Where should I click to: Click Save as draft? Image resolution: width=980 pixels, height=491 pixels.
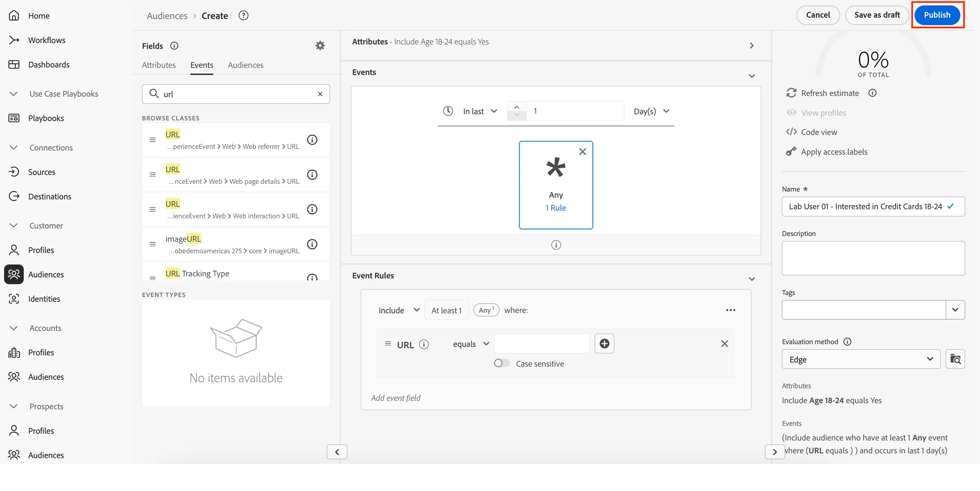[877, 15]
